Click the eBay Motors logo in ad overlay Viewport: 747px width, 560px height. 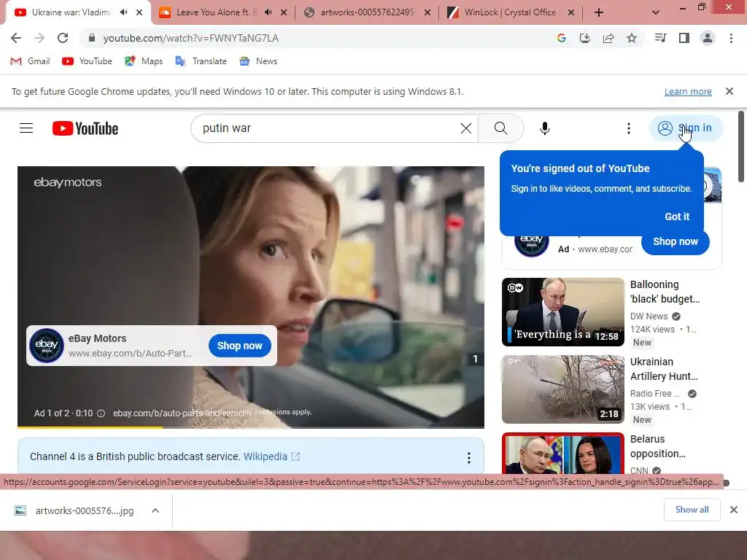pos(47,346)
